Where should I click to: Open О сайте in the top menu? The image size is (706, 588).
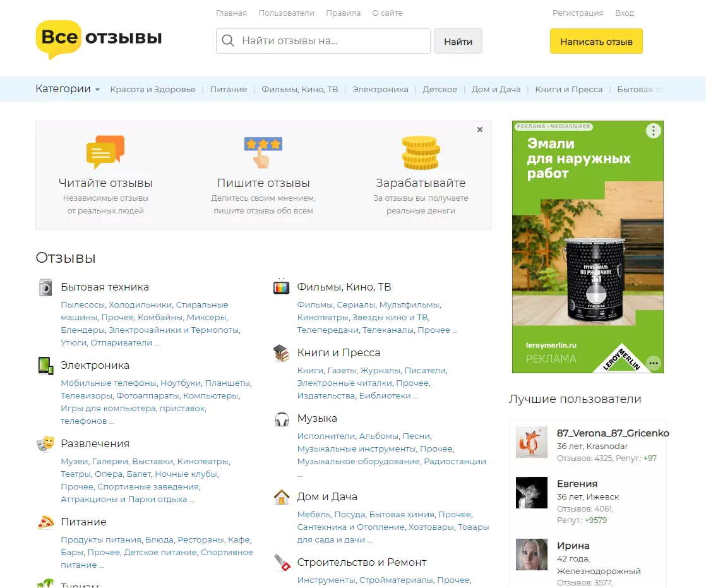click(387, 13)
